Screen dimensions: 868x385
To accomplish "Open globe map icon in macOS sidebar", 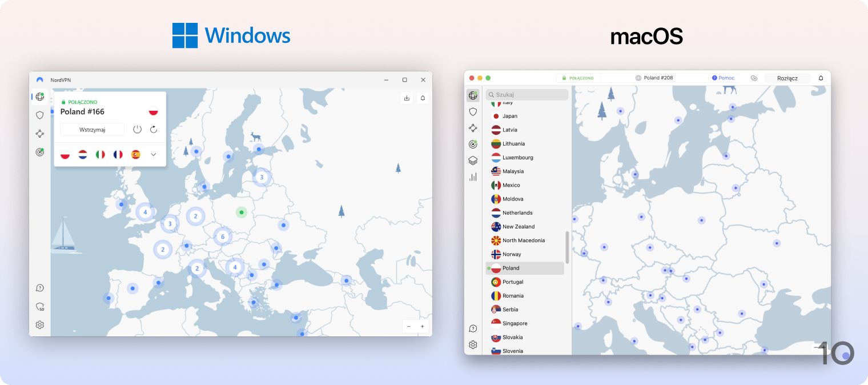I will [473, 95].
